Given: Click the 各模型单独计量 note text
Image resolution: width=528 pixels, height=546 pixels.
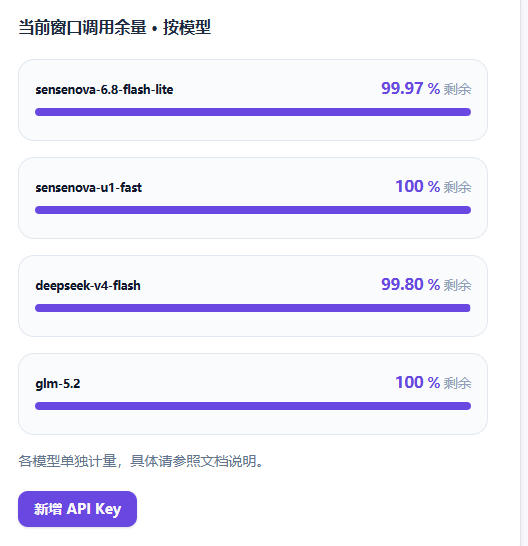Looking at the screenshot, I should [141, 461].
